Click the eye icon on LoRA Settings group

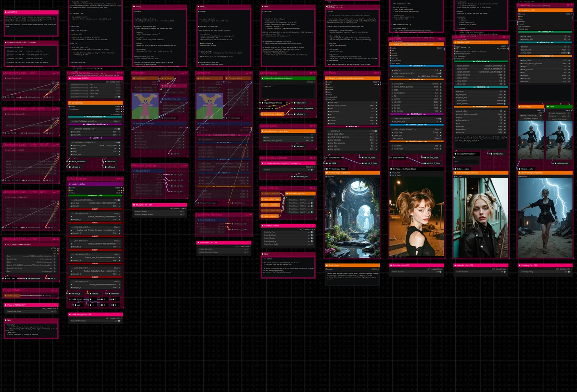118,179
